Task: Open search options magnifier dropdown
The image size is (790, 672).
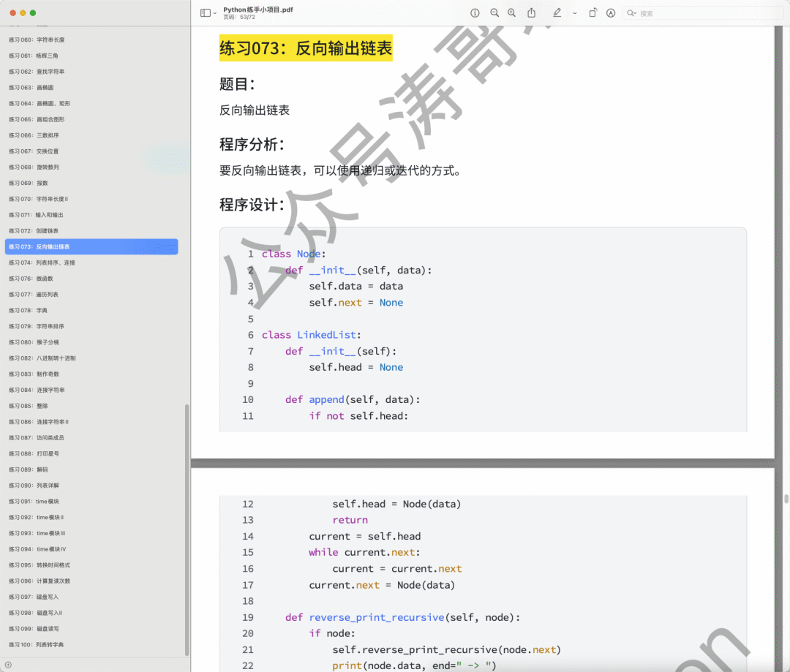Action: [x=631, y=13]
